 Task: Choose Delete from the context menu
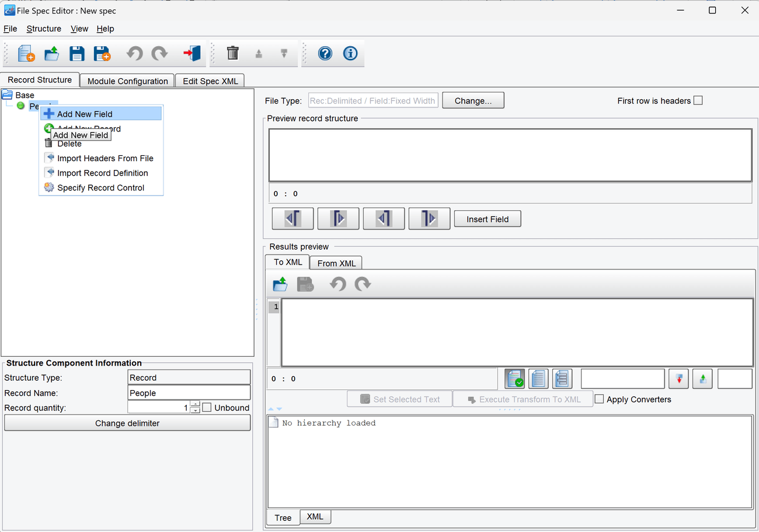[100, 144]
